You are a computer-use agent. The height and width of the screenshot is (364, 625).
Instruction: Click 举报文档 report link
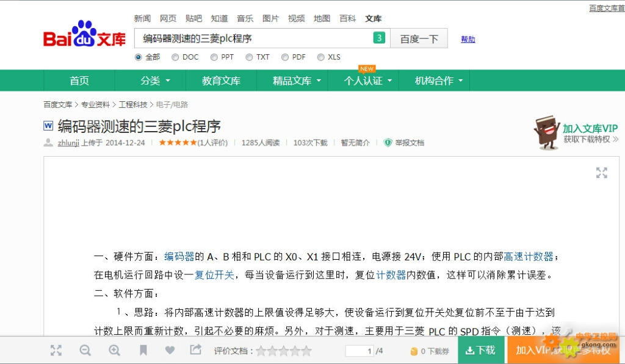tap(410, 143)
